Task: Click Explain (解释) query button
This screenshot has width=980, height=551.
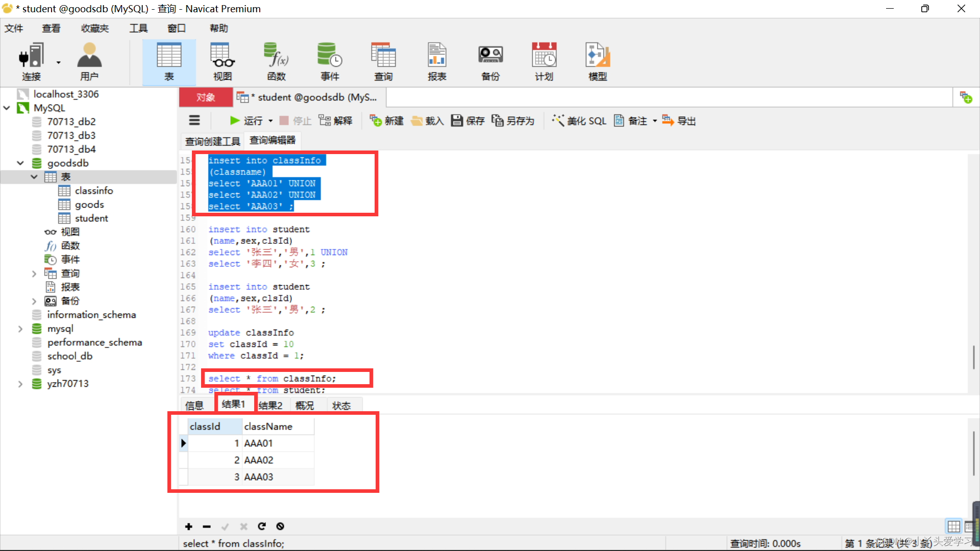Action: [x=335, y=120]
